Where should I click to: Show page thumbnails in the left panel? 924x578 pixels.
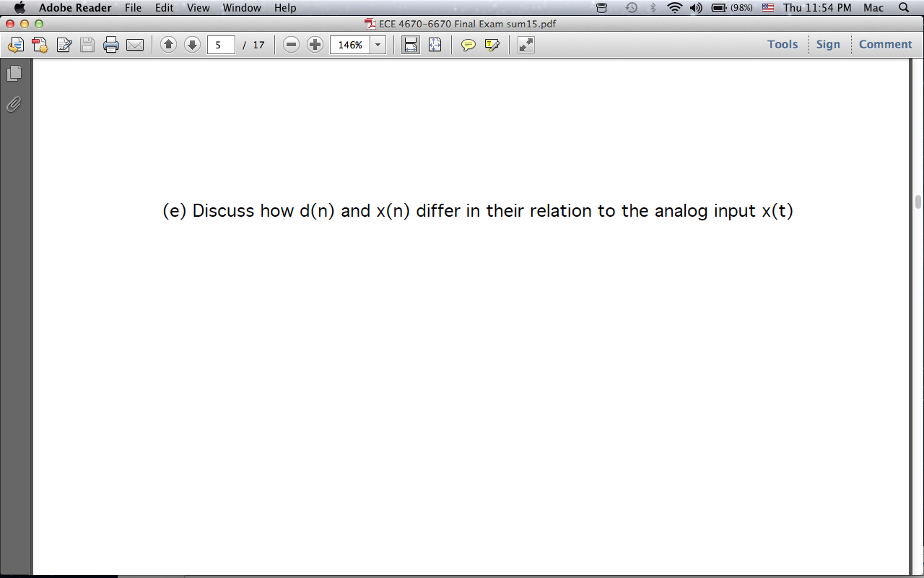[14, 73]
